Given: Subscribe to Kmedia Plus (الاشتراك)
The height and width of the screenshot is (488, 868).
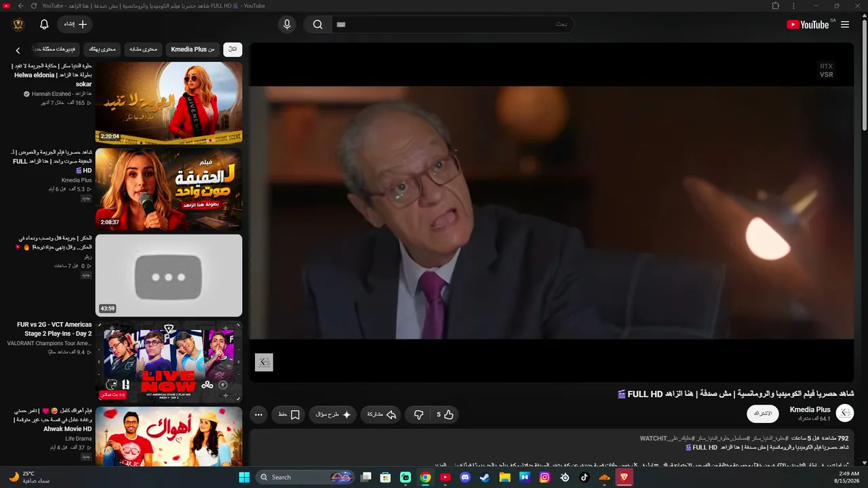Looking at the screenshot, I should point(763,413).
